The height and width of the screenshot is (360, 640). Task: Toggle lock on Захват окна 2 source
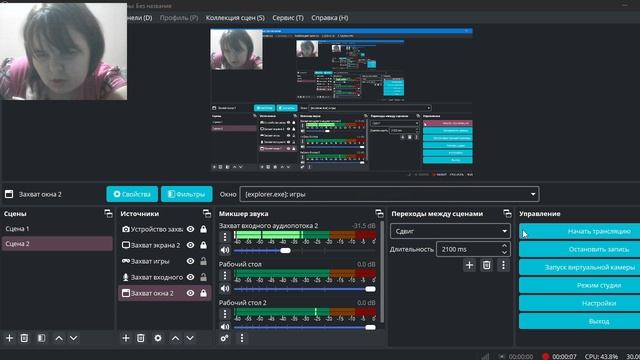pyautogui.click(x=203, y=293)
